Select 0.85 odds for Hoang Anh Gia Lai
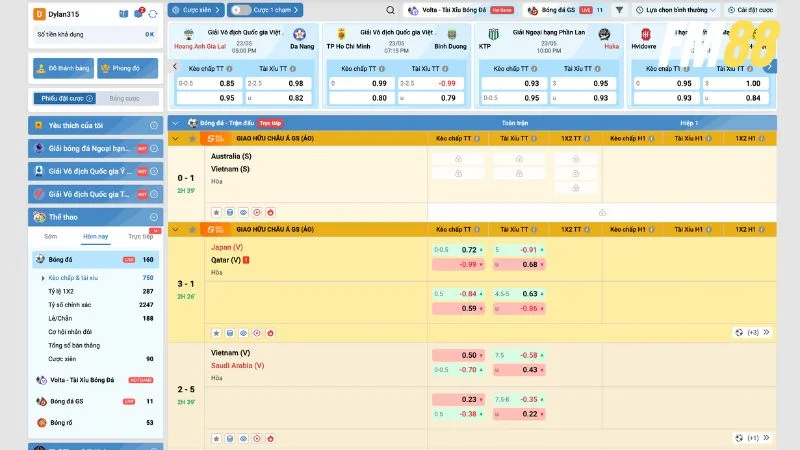The height and width of the screenshot is (450, 800). click(x=227, y=83)
